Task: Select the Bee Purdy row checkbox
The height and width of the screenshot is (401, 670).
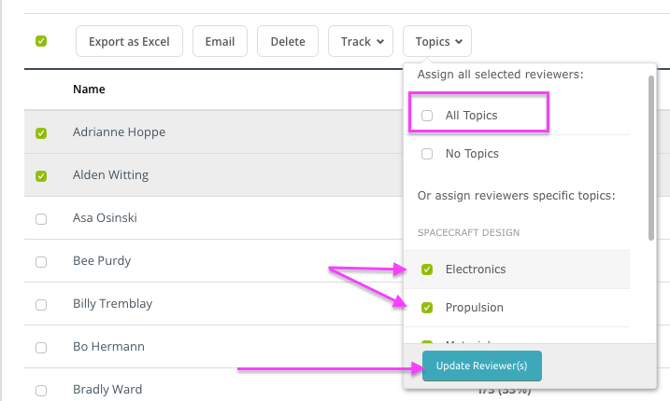Action: coord(41,262)
